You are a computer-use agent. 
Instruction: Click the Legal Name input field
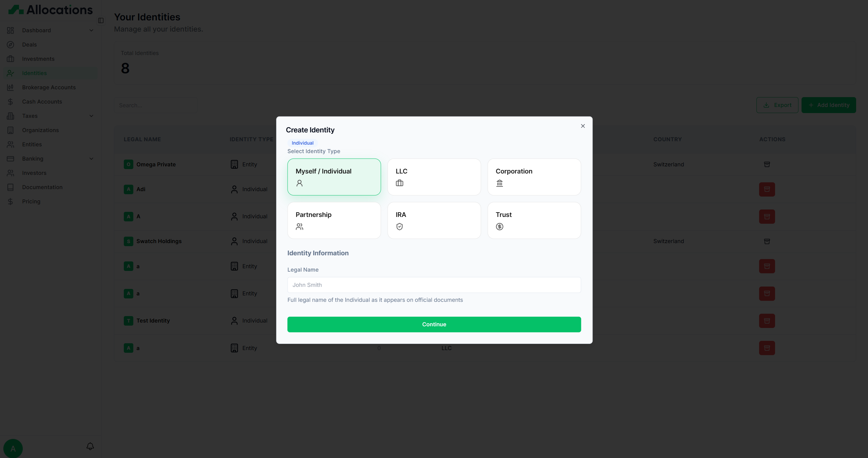point(434,285)
